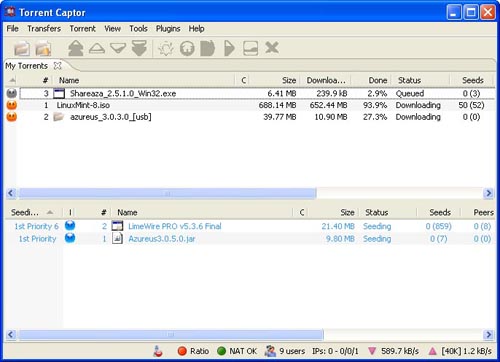Click right arrow of upper horizontal scrollbar

[488, 193]
